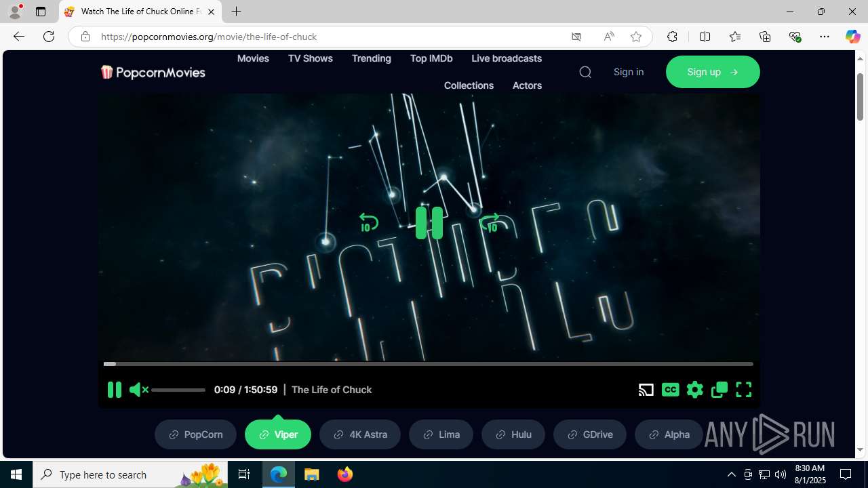Open the Movies menu

tap(253, 58)
